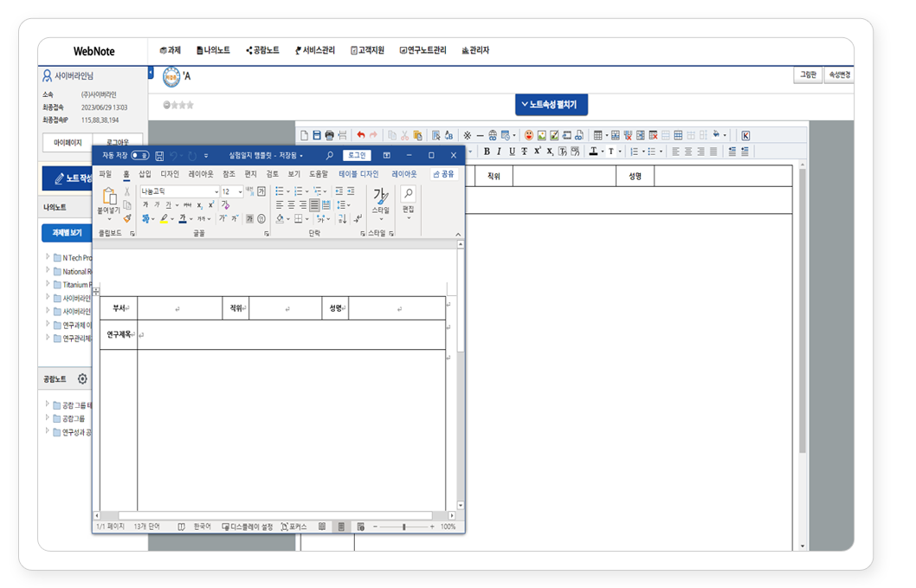Open the font name dropdown showing 나눔고딕

point(177,191)
